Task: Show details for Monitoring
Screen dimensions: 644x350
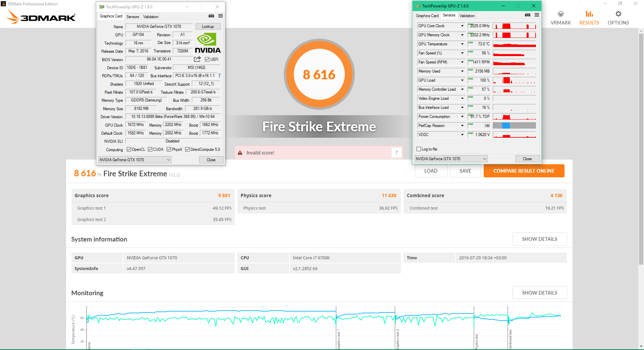Action: click(540, 293)
